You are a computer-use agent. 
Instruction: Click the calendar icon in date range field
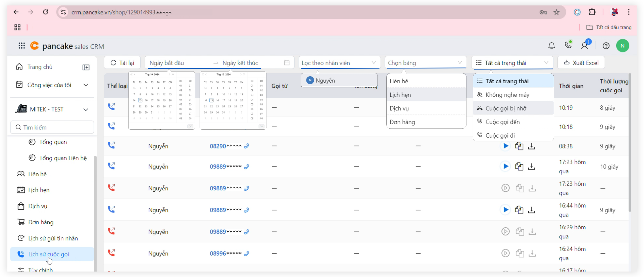[x=287, y=63]
